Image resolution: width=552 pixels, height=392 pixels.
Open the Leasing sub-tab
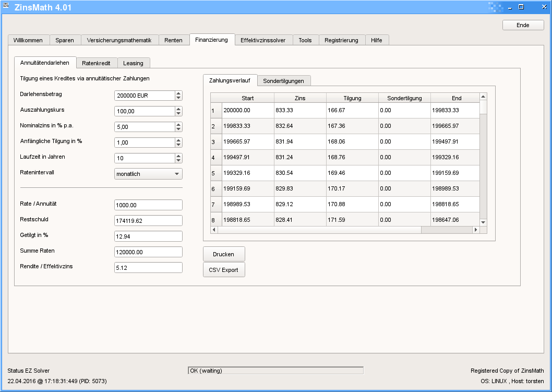133,63
